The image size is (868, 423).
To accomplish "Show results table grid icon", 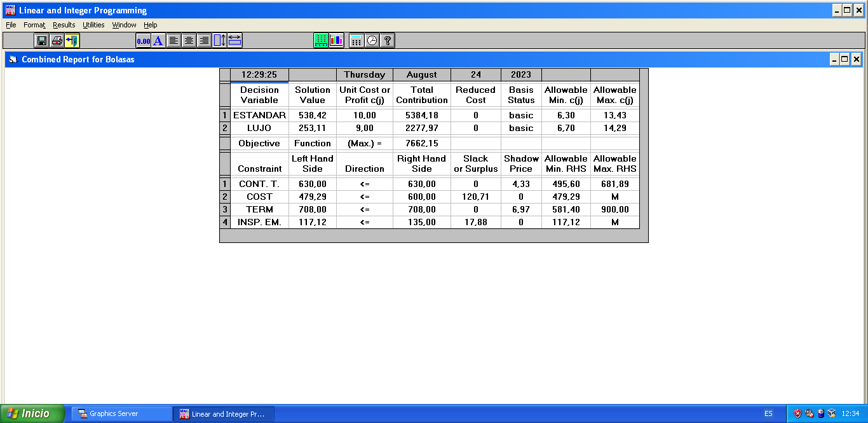I will (321, 41).
